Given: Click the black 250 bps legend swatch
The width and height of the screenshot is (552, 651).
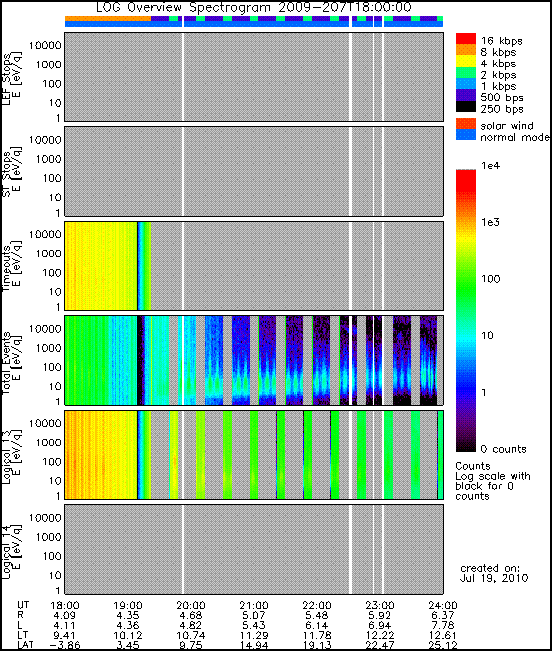Looking at the screenshot, I should 466,106.
